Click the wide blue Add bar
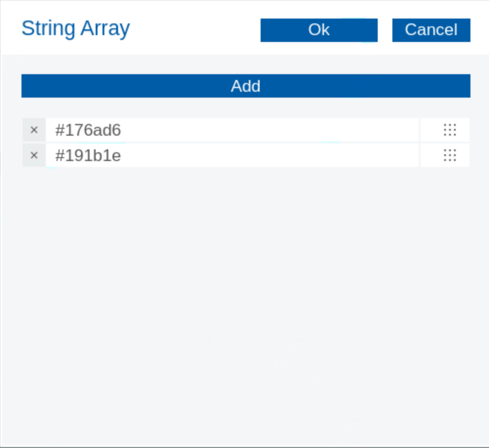The image size is (489, 448). coord(245,86)
